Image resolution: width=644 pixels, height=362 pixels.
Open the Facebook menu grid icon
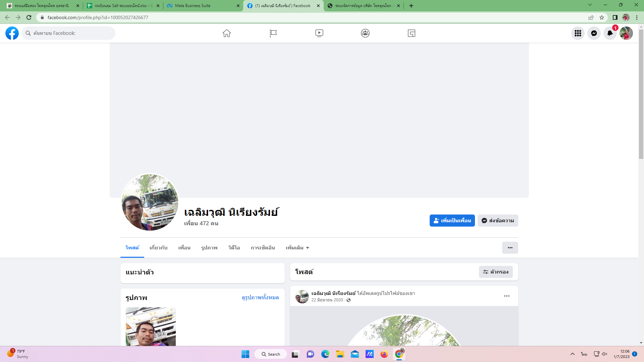[578, 33]
